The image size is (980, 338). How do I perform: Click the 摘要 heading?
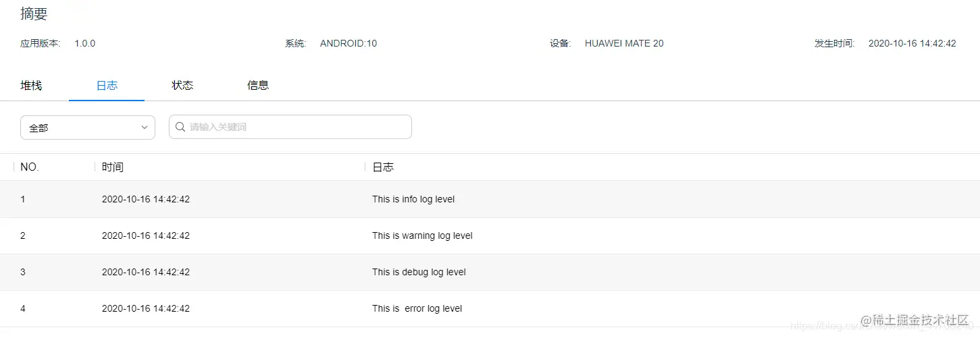[x=34, y=13]
